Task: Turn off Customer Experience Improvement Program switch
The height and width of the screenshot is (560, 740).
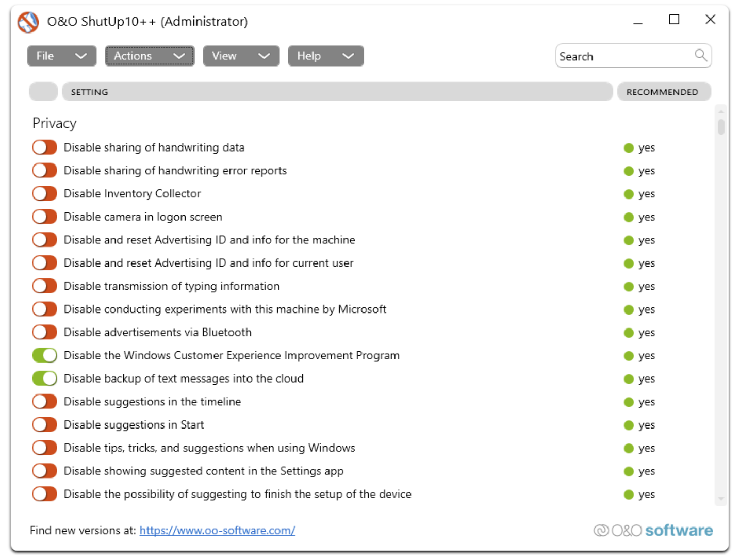Action: pyautogui.click(x=44, y=355)
